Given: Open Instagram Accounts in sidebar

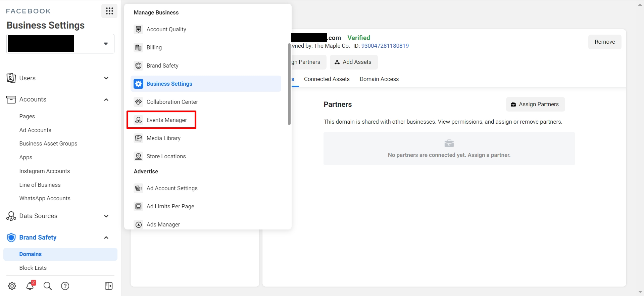Looking at the screenshot, I should coord(45,171).
